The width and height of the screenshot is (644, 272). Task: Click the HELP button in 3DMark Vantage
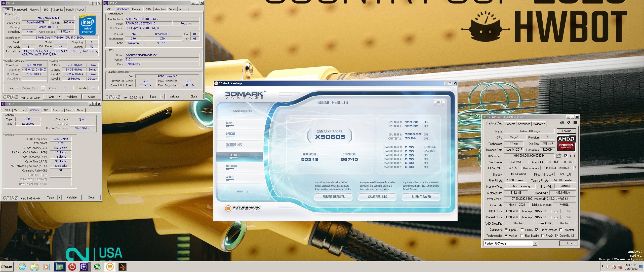[439, 102]
